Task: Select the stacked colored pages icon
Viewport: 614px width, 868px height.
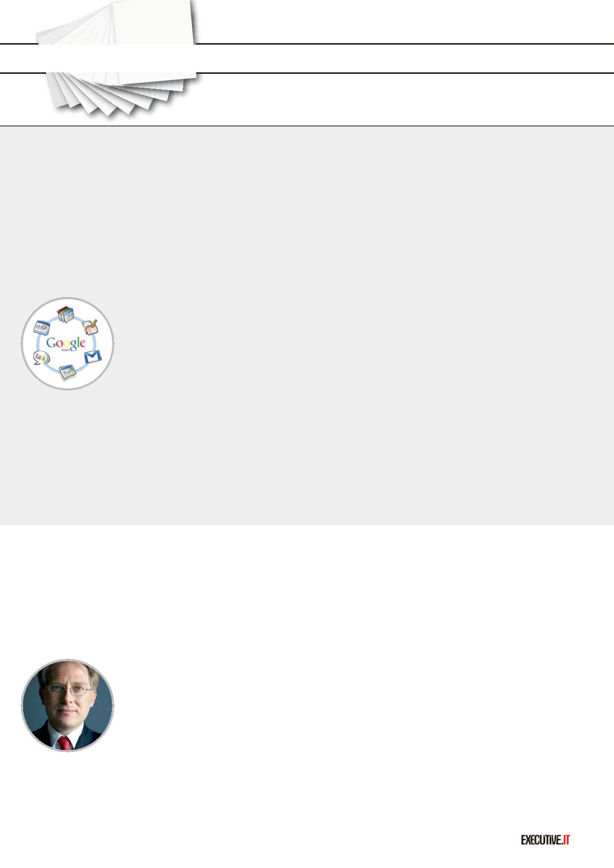Action: pyautogui.click(x=66, y=314)
